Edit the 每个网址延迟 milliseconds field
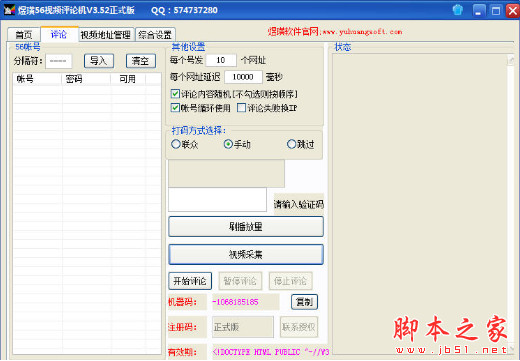The height and width of the screenshot is (361, 520). [243, 77]
